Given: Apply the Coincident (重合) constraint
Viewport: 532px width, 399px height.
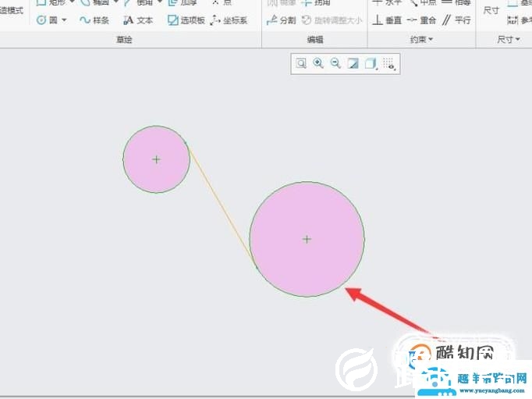Looking at the screenshot, I should pos(422,20).
